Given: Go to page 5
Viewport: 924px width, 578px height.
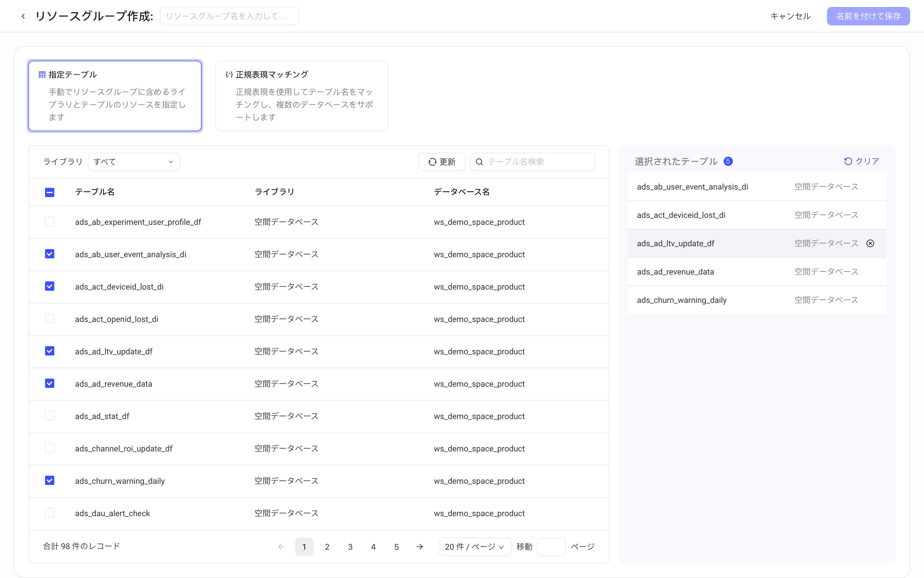Looking at the screenshot, I should coord(396,547).
